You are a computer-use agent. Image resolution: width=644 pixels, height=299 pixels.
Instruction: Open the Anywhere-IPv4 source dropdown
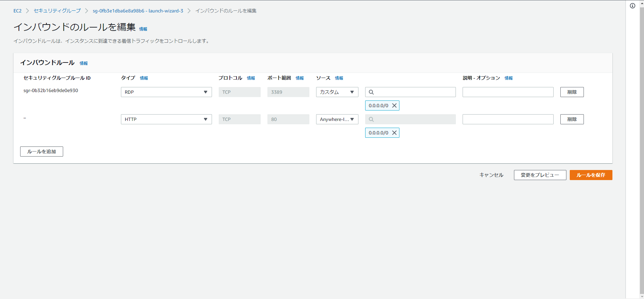(337, 119)
